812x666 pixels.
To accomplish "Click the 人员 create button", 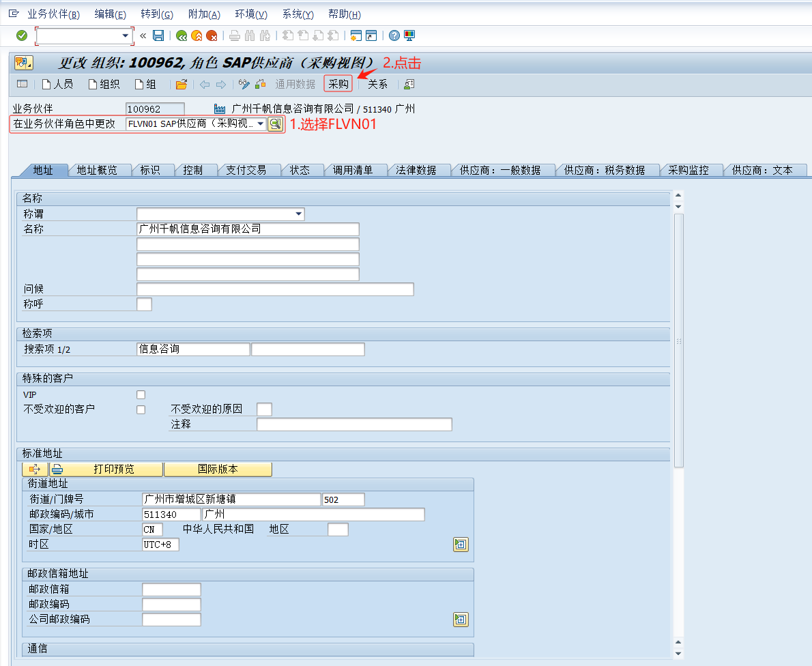I will pyautogui.click(x=58, y=84).
